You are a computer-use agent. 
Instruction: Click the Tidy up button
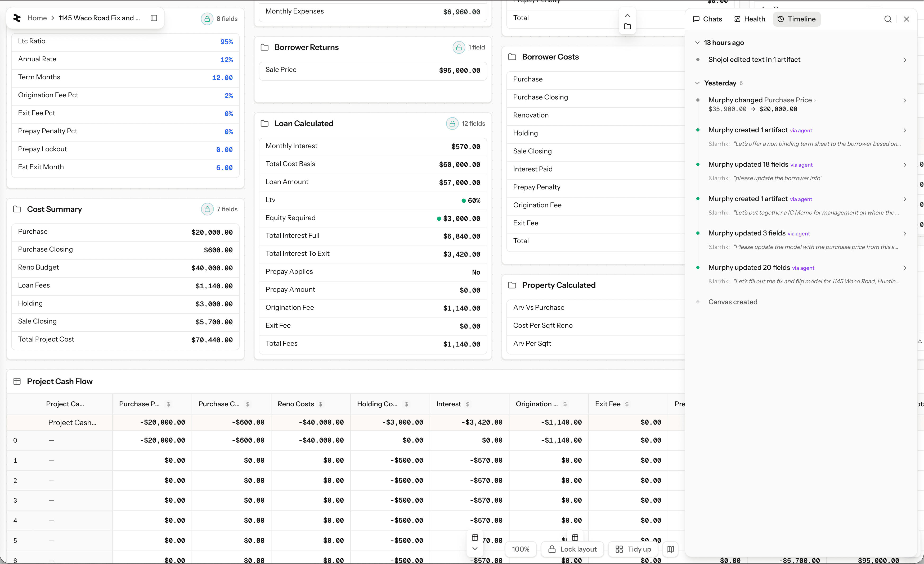tap(633, 549)
